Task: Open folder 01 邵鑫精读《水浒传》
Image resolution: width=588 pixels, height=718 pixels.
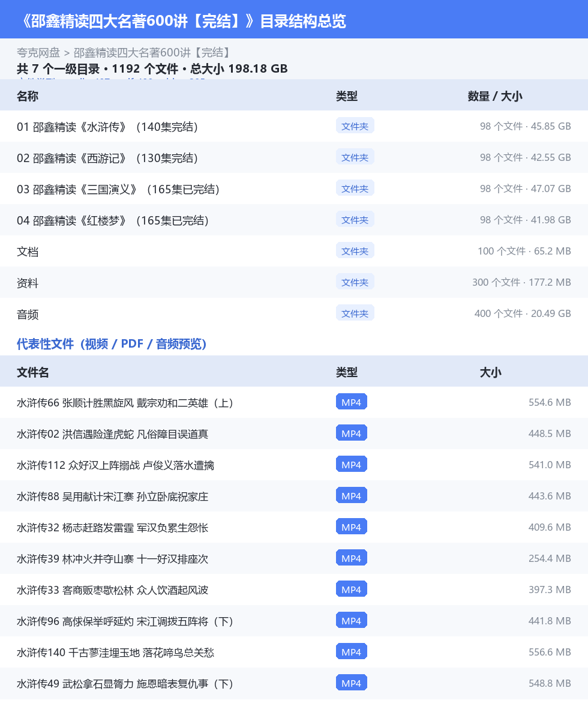Action: pos(294,127)
